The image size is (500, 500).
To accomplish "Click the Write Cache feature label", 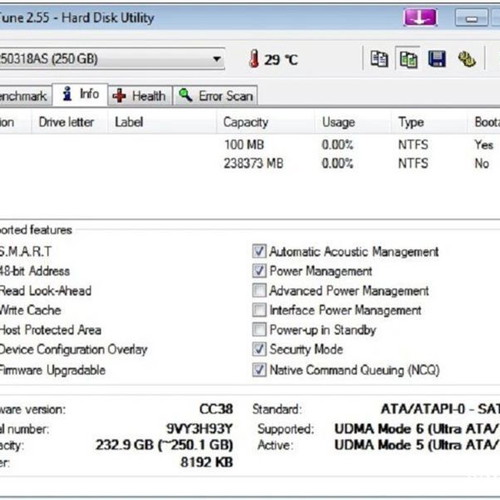I will (31, 310).
